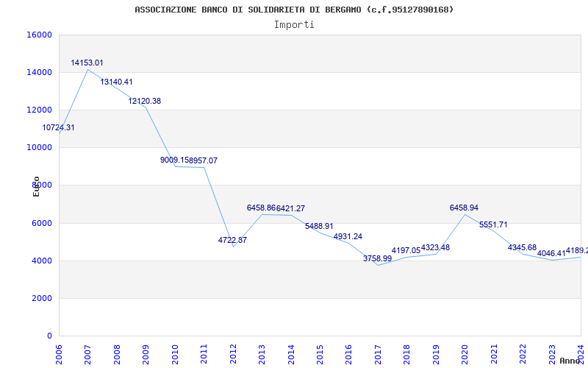The height and width of the screenshot is (368, 588).
Task: Select year 2013 on x-axis
Action: [x=262, y=354]
